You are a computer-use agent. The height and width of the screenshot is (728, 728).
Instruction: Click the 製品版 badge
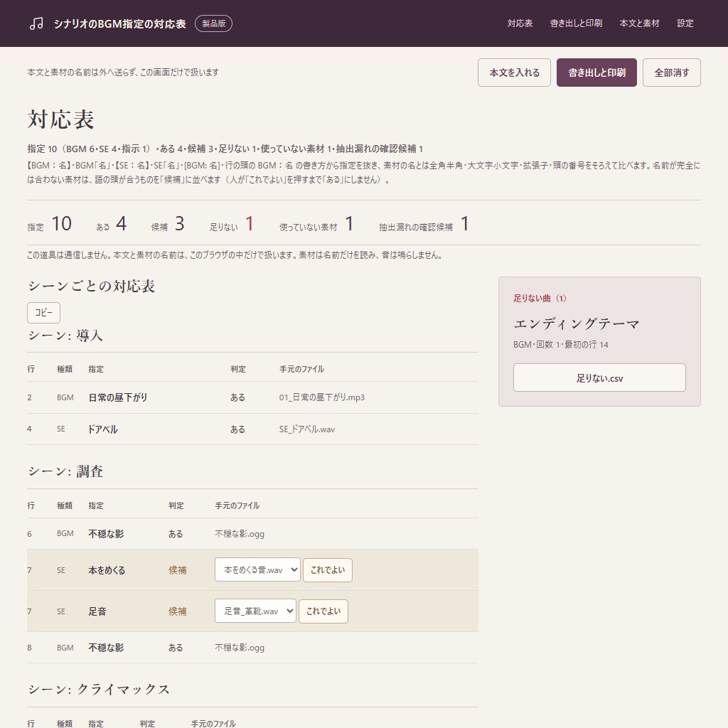click(x=213, y=23)
